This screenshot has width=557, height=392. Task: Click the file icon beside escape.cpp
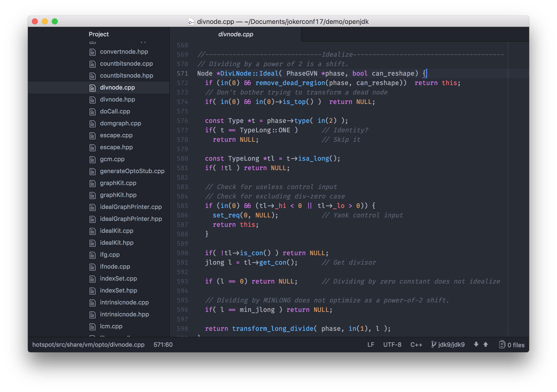[93, 136]
